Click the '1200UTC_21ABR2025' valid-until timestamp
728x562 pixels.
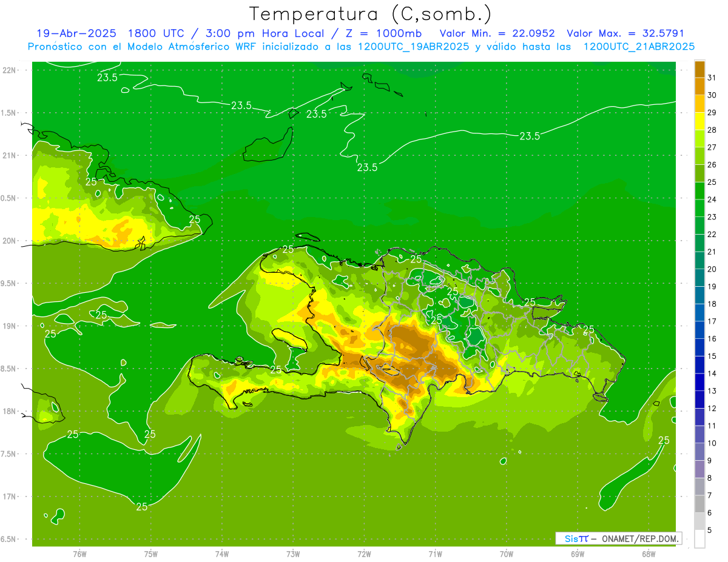point(639,47)
